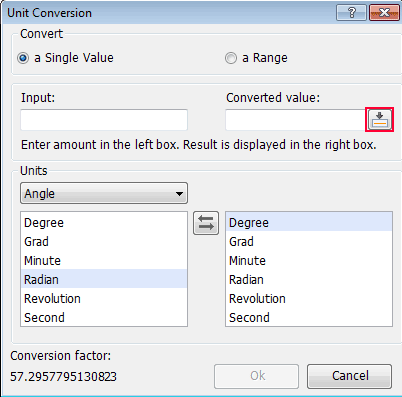
Task: Select Second in the left list
Action: pos(104,317)
